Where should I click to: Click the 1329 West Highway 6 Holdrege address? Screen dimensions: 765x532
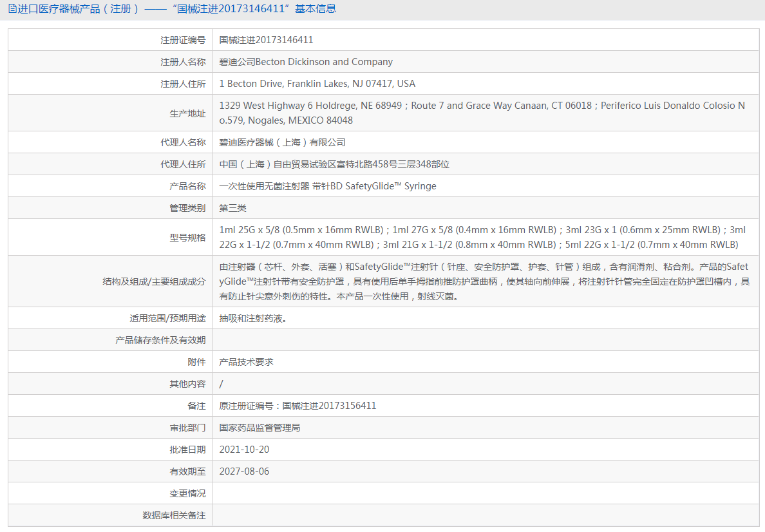[482, 113]
